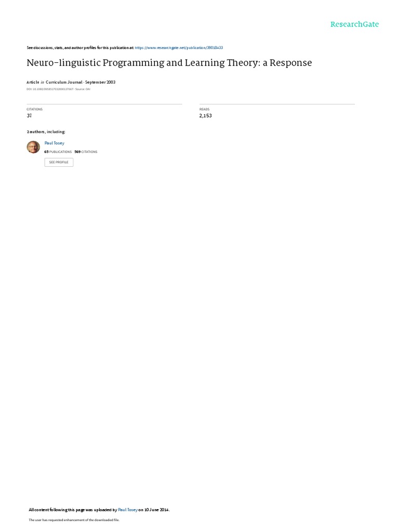Click the CITATIONS section label
This screenshot has width=399, height=532.
tap(35, 109)
